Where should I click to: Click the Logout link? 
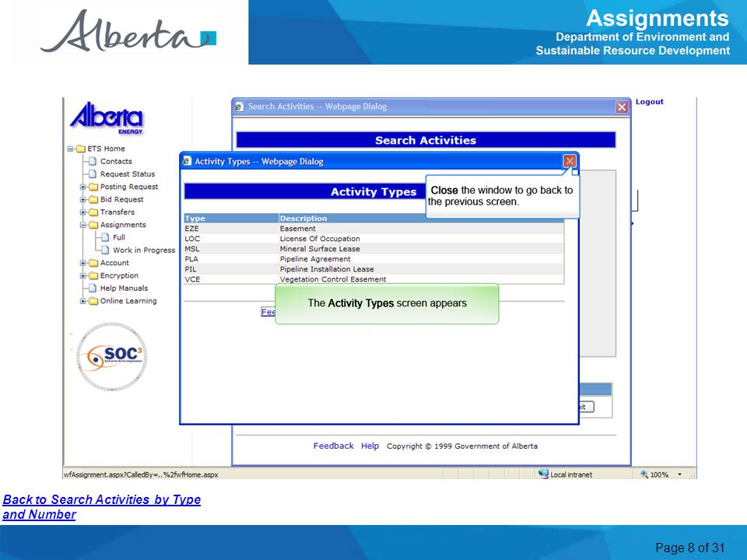(649, 101)
